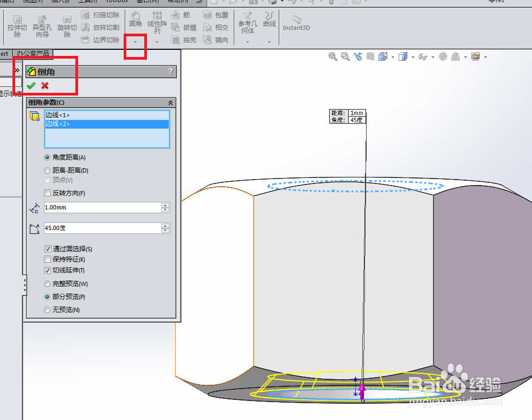Open the View Orientation cube icon
The height and width of the screenshot is (420, 532).
[383, 56]
